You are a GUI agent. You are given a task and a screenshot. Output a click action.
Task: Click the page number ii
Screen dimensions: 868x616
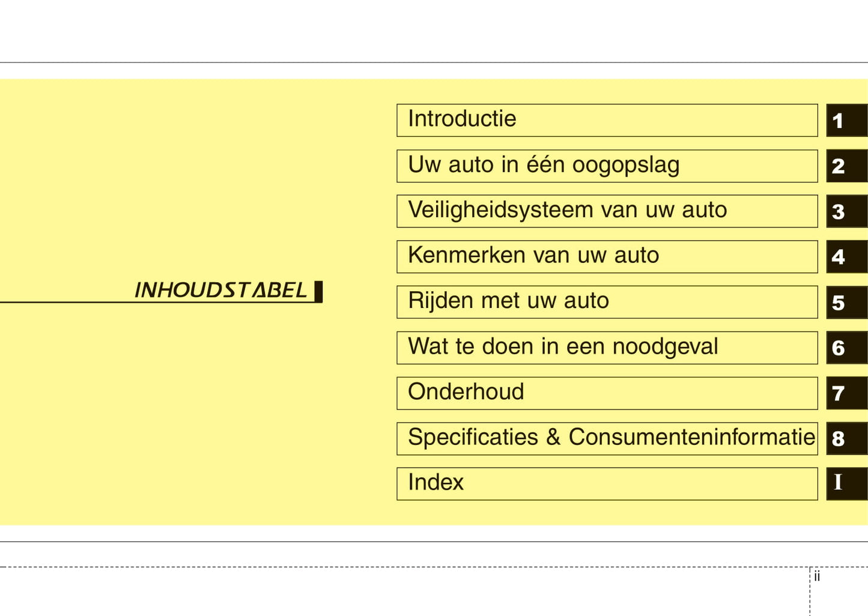[x=817, y=576]
